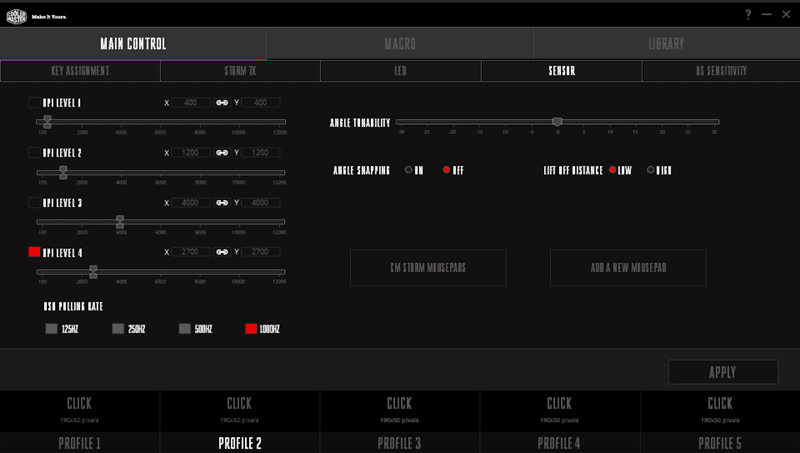Screen dimensions: 800x453
Task: Click the Add a New Mousepad button
Action: pos(628,268)
